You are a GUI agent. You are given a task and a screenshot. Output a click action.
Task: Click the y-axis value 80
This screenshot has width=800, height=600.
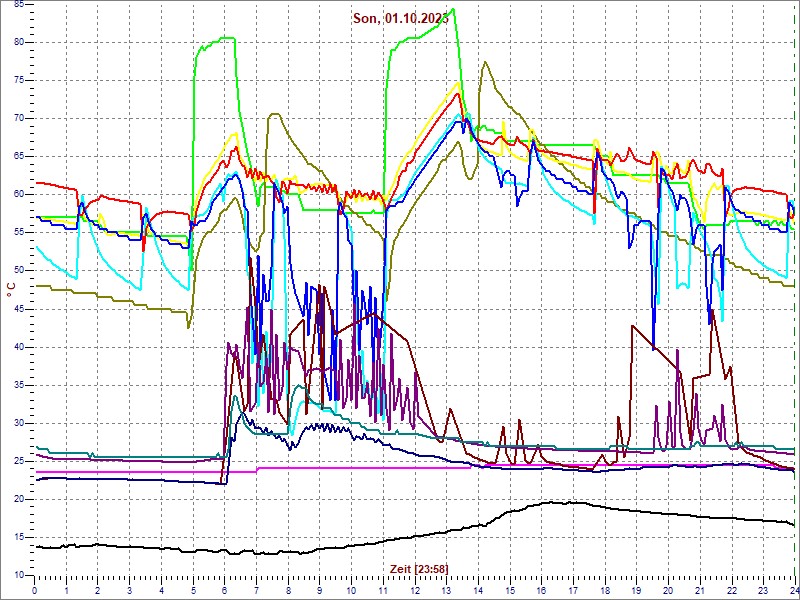[x=19, y=42]
